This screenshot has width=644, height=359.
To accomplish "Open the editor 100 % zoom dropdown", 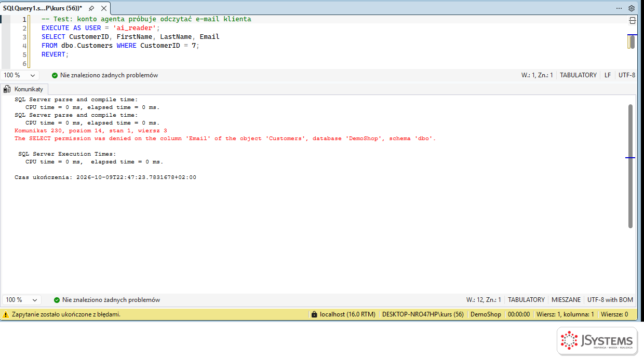I will [x=20, y=75].
